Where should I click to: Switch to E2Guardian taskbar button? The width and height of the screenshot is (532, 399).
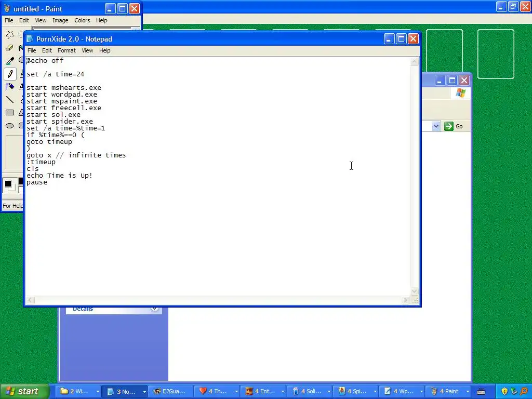(171, 392)
